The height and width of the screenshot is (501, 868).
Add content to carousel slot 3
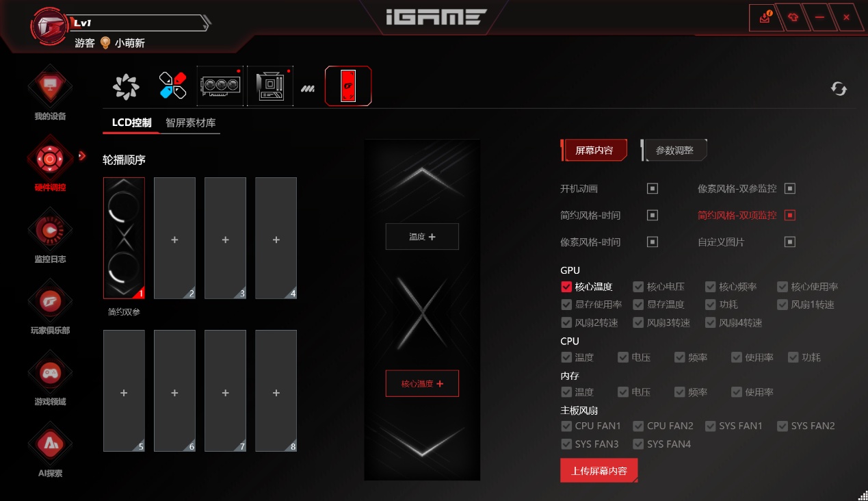(225, 238)
